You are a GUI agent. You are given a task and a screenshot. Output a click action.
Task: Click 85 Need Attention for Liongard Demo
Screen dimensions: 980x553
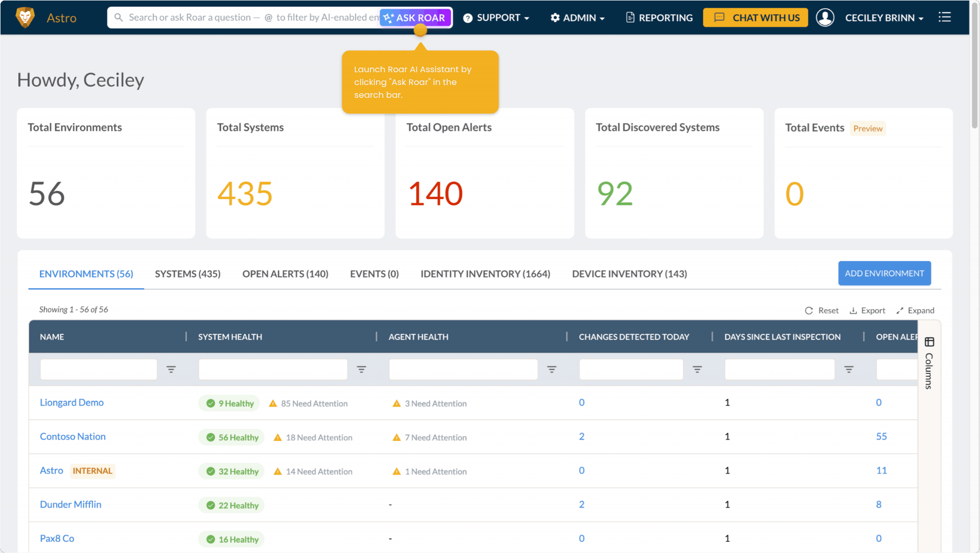309,403
